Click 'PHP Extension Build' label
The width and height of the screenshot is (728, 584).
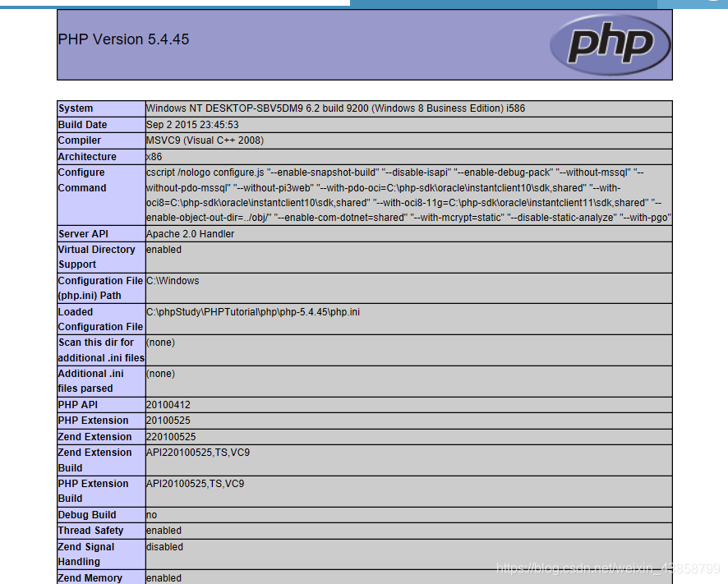tap(94, 491)
